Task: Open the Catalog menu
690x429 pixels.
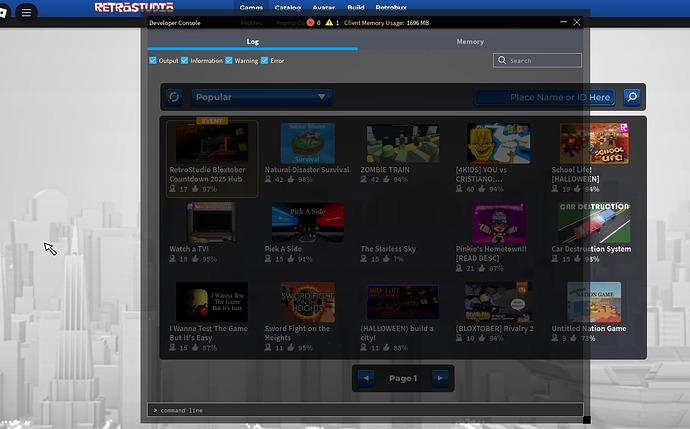Action: click(x=288, y=7)
